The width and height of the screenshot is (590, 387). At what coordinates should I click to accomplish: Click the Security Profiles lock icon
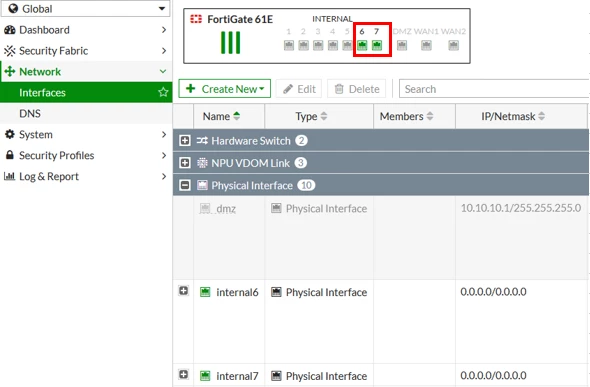coord(10,155)
